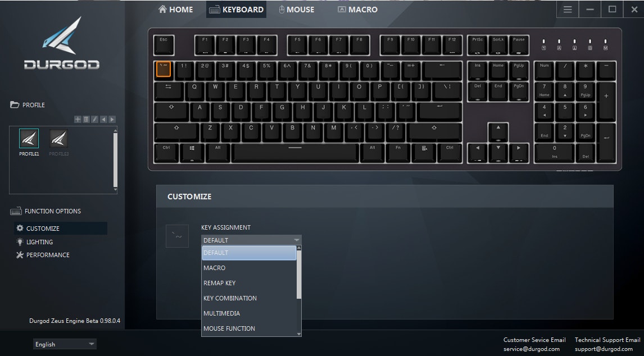The image size is (644, 356).
Task: Click the Esc key on virtual keyboard
Action: [164, 45]
